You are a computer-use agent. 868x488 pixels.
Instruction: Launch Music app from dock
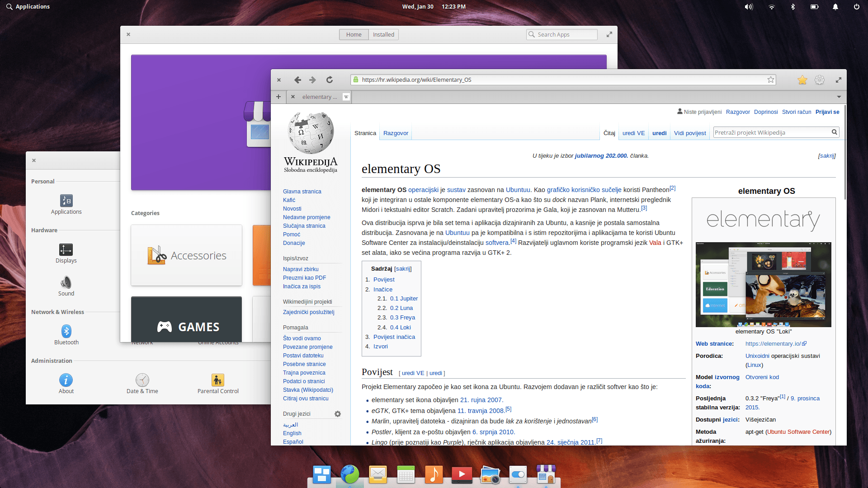click(434, 474)
